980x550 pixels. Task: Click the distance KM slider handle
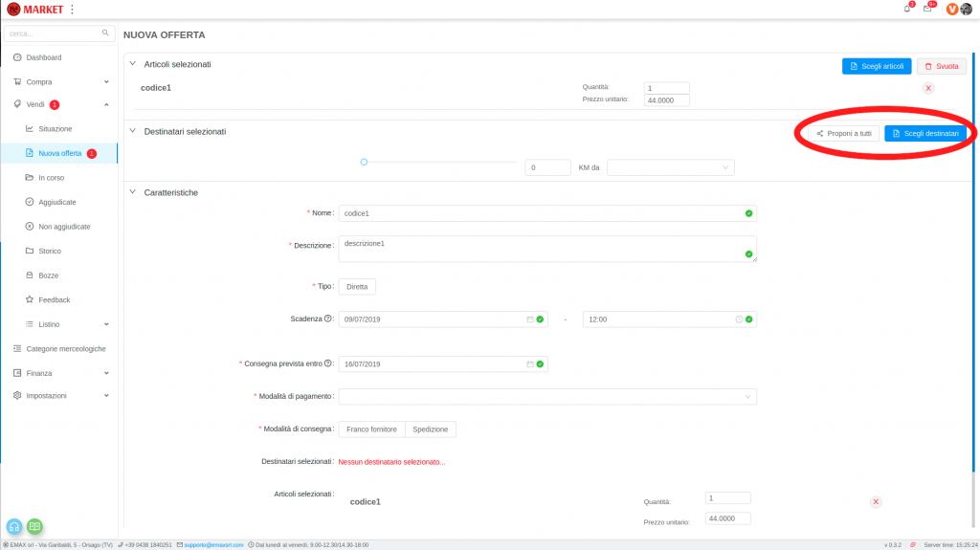click(x=364, y=162)
